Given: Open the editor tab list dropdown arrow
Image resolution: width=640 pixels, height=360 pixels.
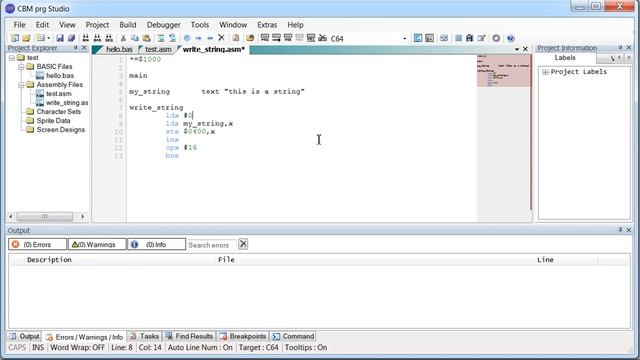Looking at the screenshot, I should click(x=517, y=49).
